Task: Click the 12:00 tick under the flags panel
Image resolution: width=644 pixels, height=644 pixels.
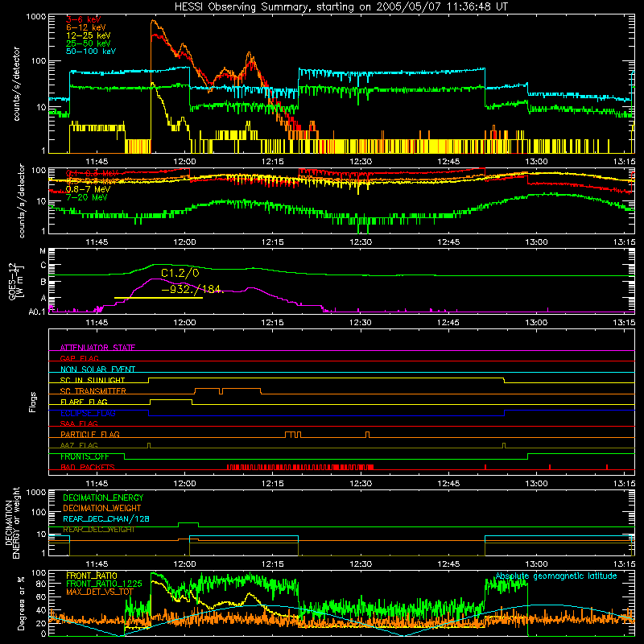Action: (x=184, y=483)
